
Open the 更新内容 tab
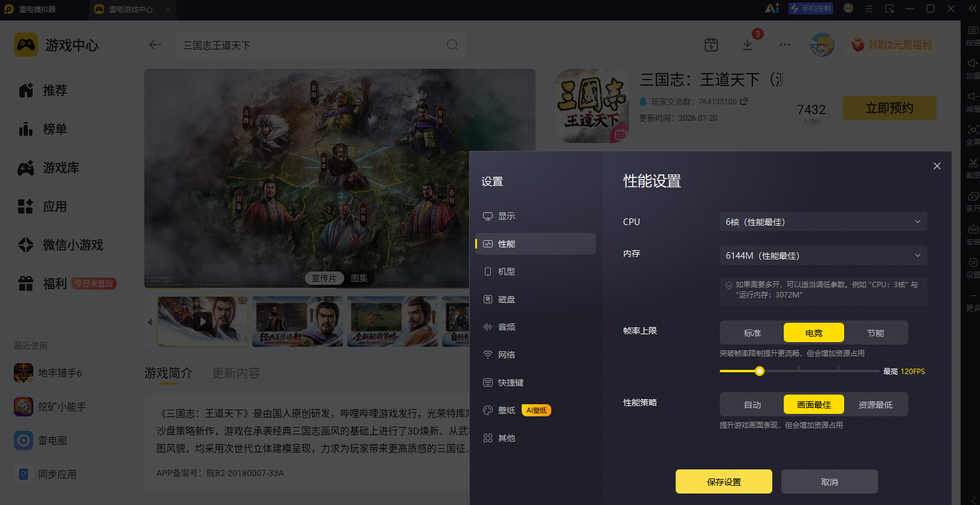coord(236,373)
